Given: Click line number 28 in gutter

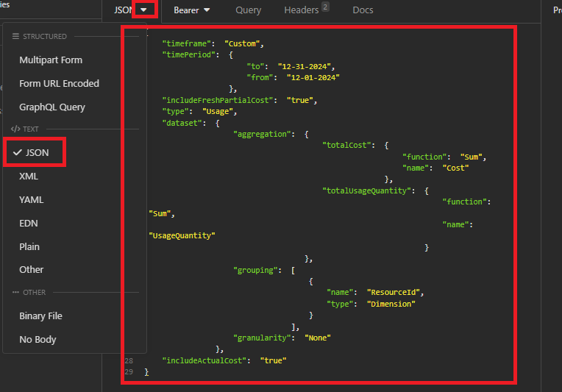Looking at the screenshot, I should 129,361.
